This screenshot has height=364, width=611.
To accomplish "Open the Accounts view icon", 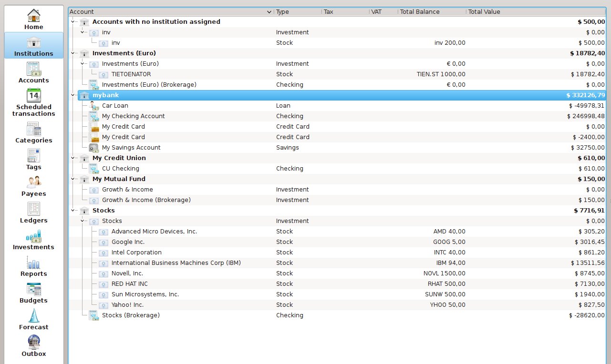I will pyautogui.click(x=34, y=69).
